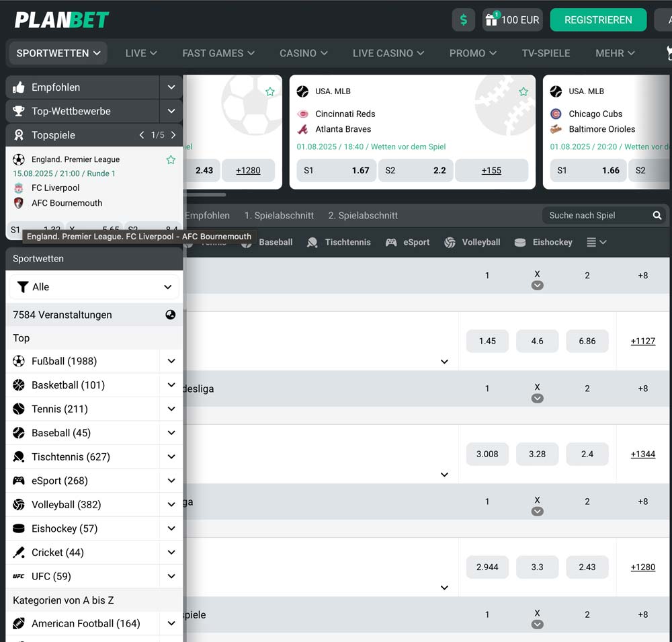Expand the American Football (164) category
Screen dimensions: 672x642
tap(171, 624)
